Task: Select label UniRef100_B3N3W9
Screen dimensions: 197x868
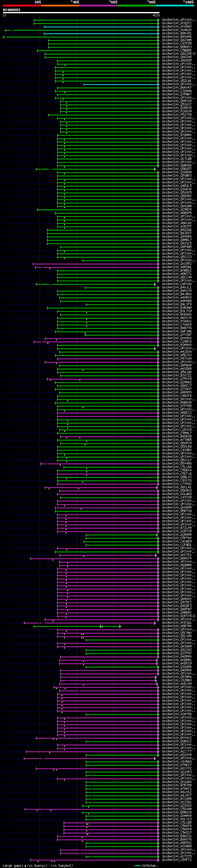Action: tap(177, 308)
